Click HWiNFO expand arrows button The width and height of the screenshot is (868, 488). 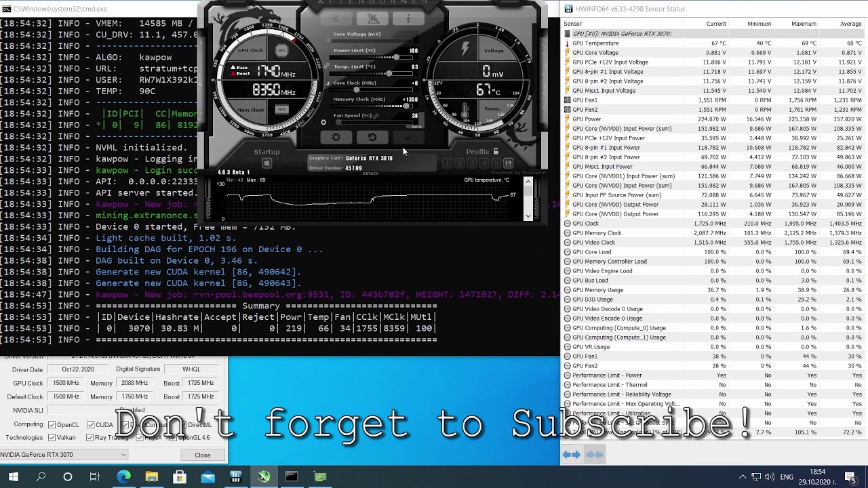572,454
